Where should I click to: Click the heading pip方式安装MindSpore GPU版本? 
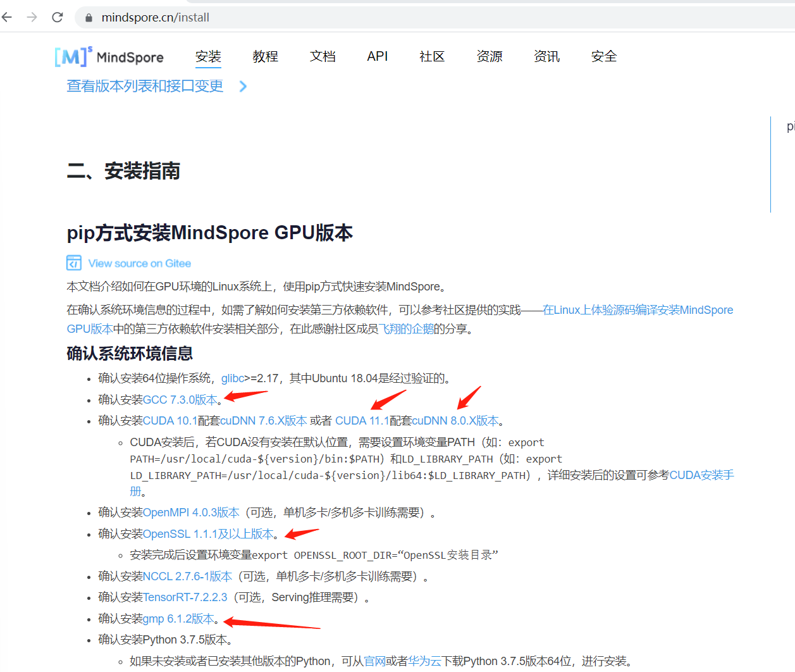point(210,233)
